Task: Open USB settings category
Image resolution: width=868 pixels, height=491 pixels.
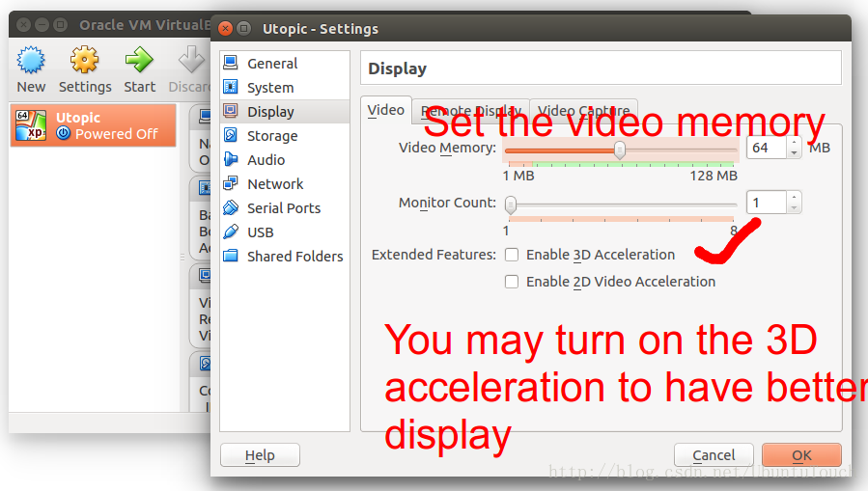Action: pos(285,232)
